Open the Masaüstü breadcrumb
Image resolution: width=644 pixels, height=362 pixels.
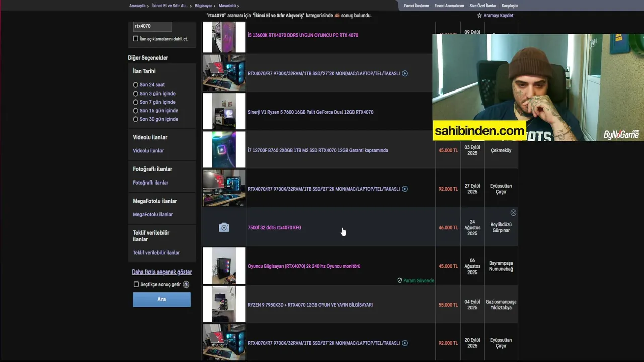coord(227,6)
